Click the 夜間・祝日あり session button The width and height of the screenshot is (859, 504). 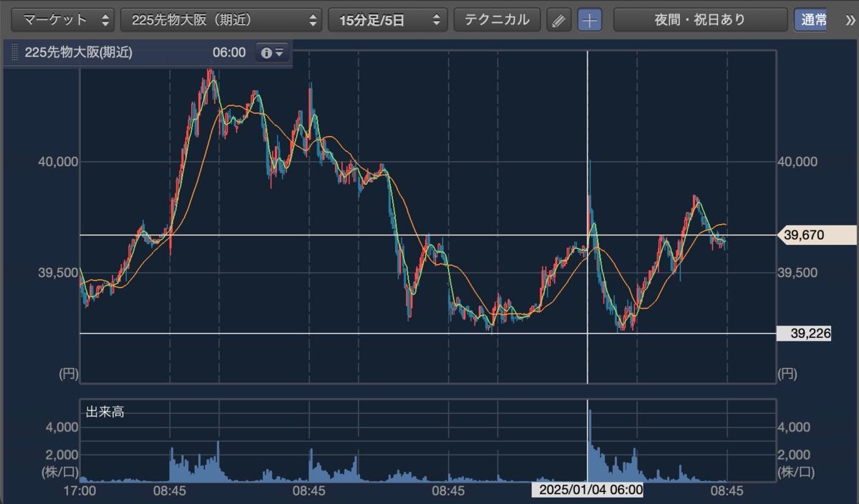tap(699, 20)
